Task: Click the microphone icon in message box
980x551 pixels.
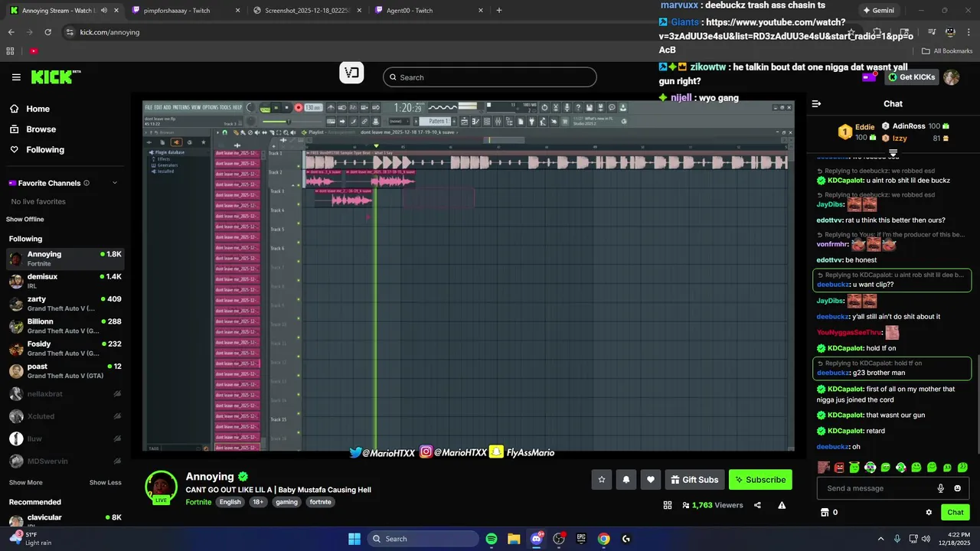Action: pyautogui.click(x=941, y=488)
